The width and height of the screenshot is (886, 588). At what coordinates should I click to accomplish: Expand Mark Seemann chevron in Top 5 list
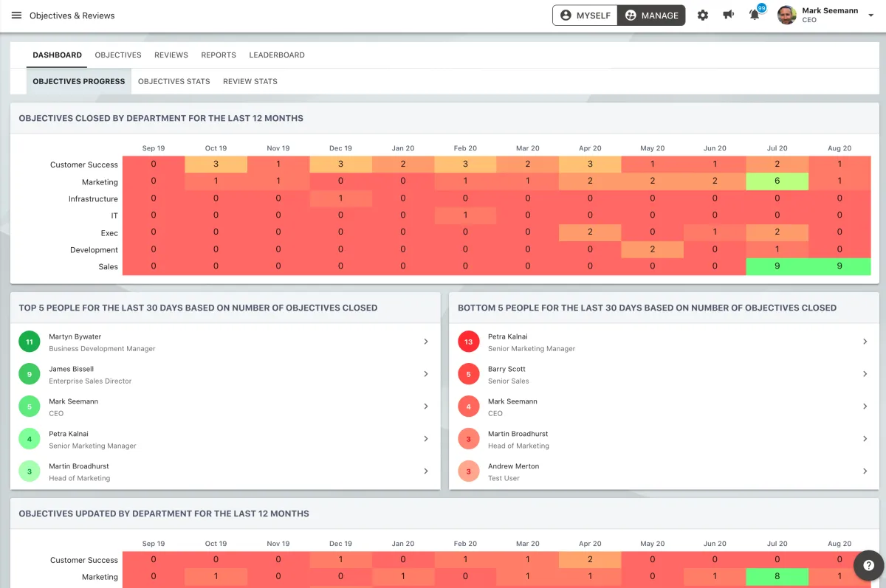[x=426, y=407]
